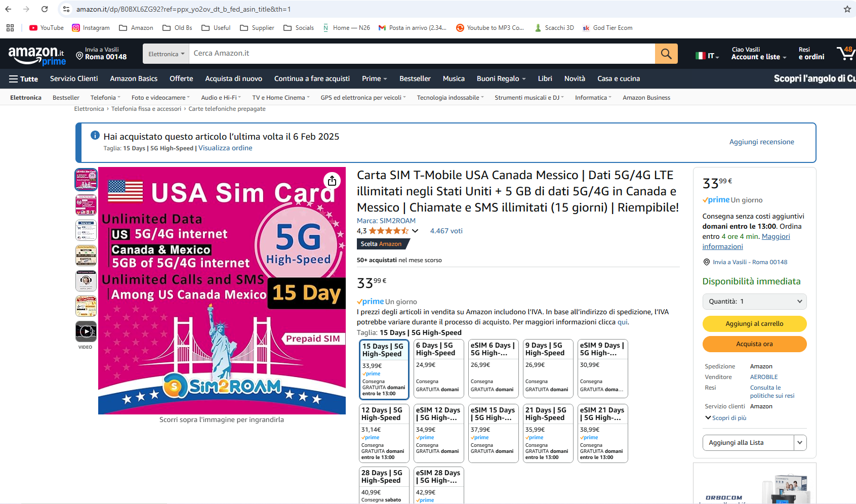Open the Prime navigation dropdown
Viewport: 856px width, 504px height.
[x=375, y=79]
